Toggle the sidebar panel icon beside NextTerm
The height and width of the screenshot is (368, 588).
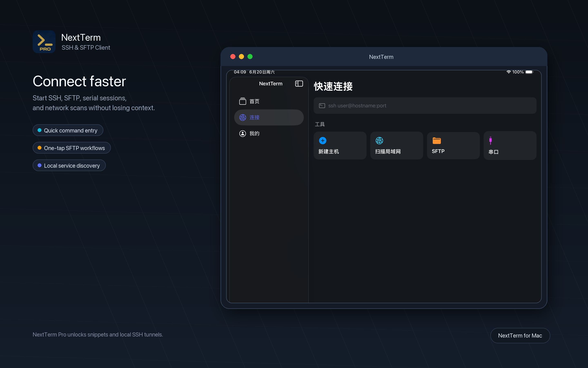[x=299, y=83]
